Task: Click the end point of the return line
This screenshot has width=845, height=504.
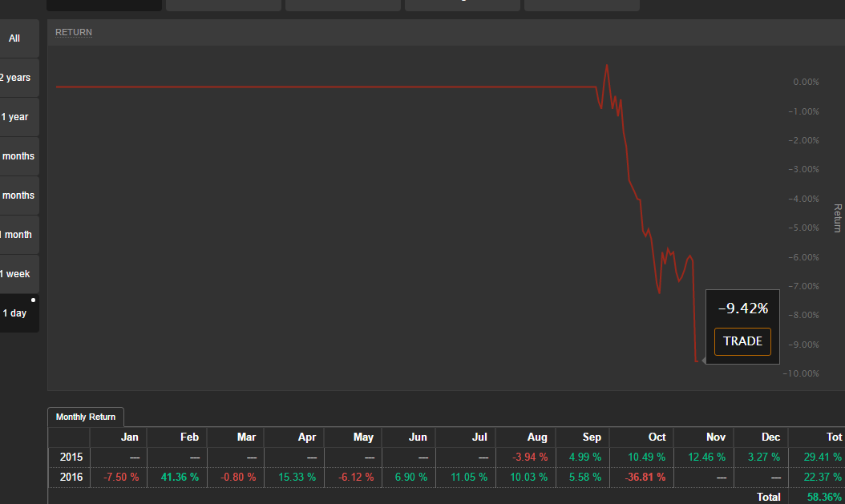Action: click(x=695, y=361)
